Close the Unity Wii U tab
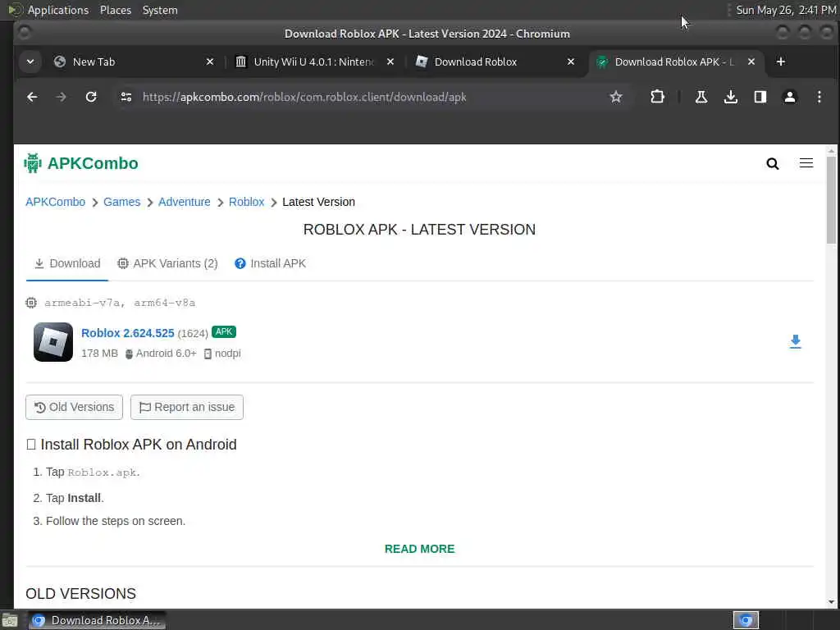This screenshot has height=630, width=840. (390, 62)
